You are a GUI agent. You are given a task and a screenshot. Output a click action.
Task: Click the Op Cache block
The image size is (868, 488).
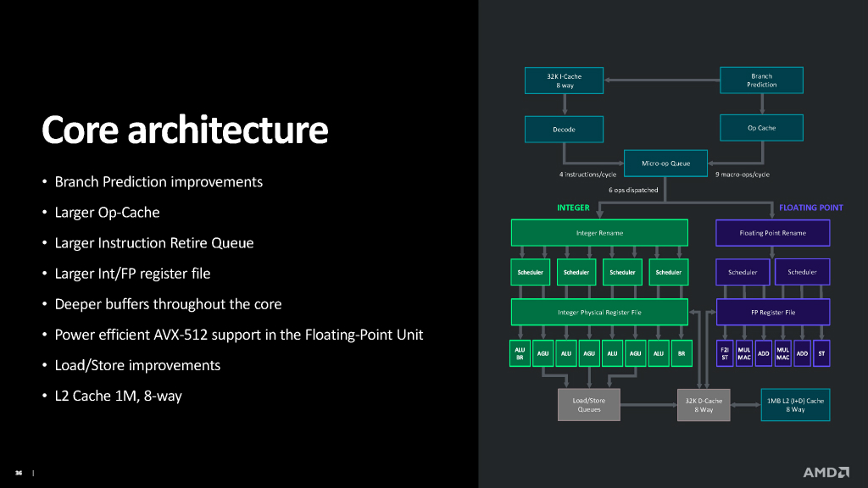point(762,128)
